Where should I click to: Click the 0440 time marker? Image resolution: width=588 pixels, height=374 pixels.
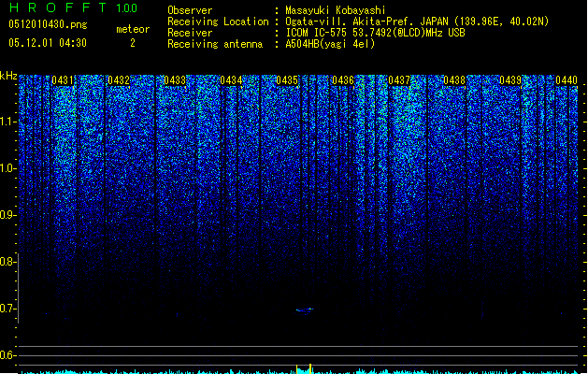566,80
